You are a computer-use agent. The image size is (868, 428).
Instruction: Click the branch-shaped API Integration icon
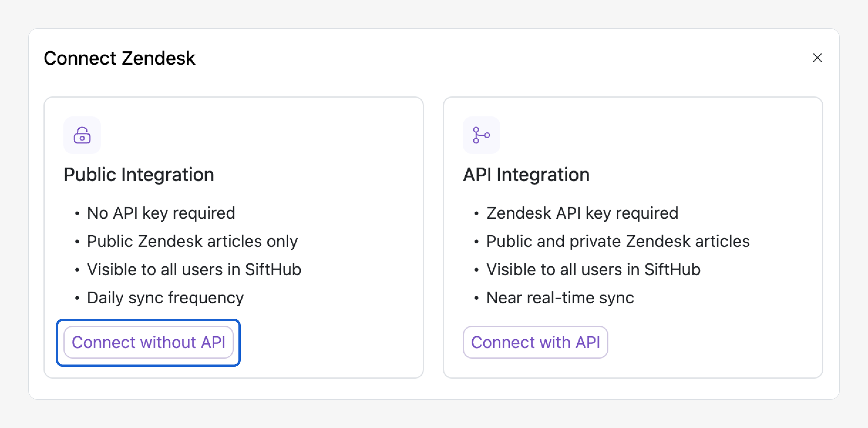click(481, 135)
